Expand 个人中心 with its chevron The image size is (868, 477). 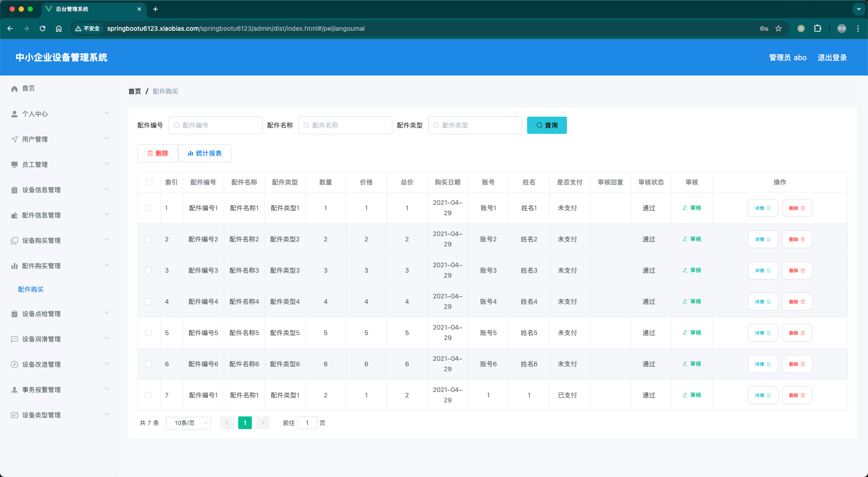pos(107,113)
